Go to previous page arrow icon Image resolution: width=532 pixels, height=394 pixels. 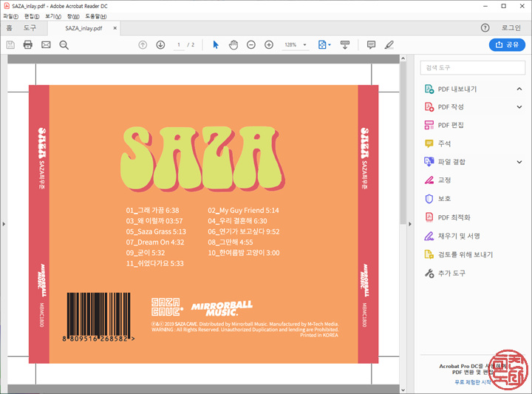pos(143,45)
